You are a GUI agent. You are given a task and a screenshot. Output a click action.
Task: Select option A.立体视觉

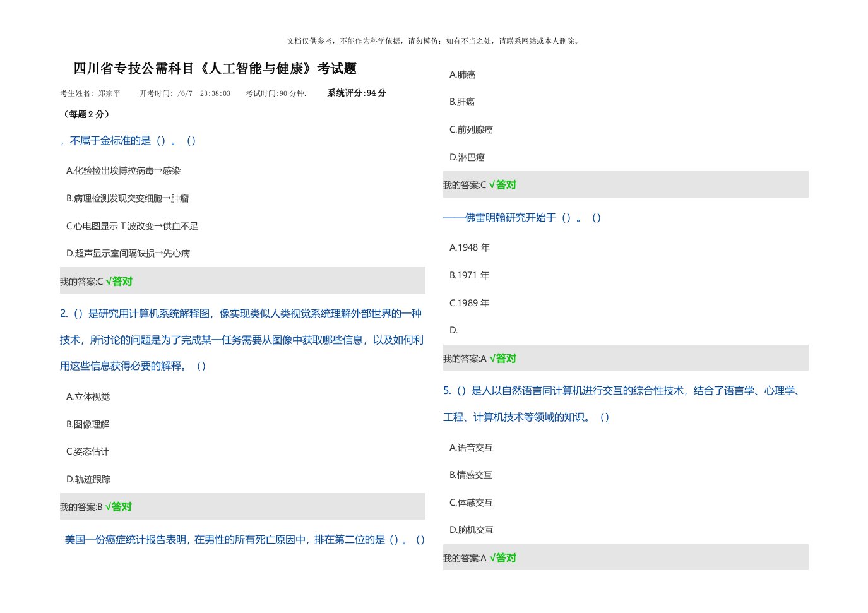coord(88,396)
